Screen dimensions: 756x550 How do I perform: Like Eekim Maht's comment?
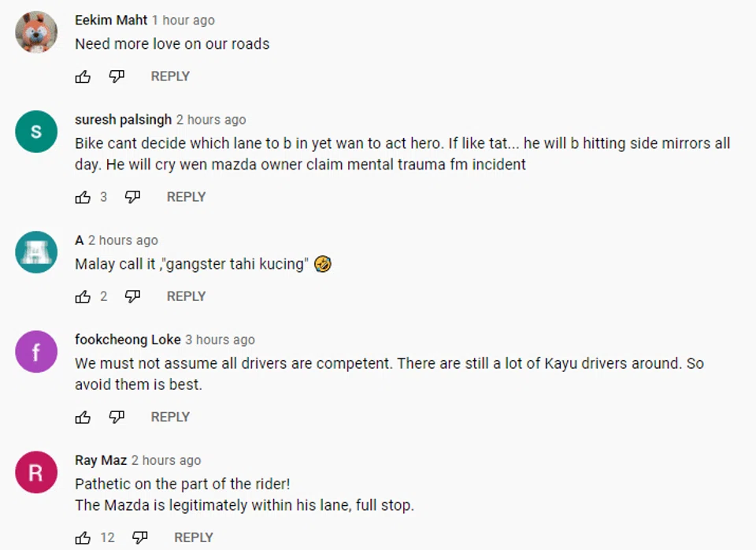(83, 76)
